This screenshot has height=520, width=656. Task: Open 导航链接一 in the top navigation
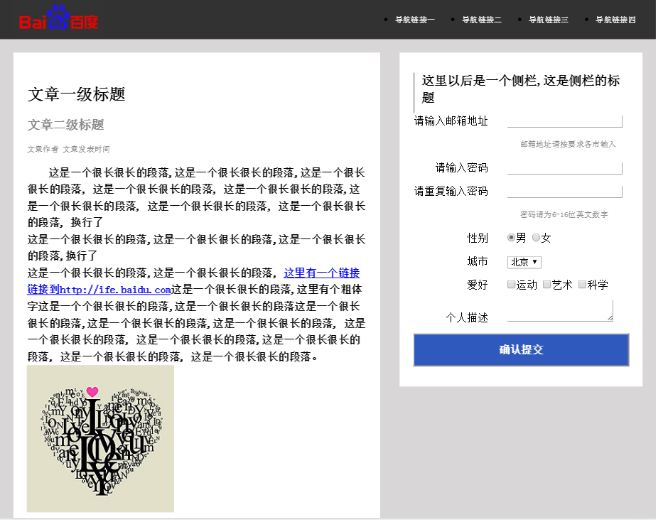click(414, 20)
